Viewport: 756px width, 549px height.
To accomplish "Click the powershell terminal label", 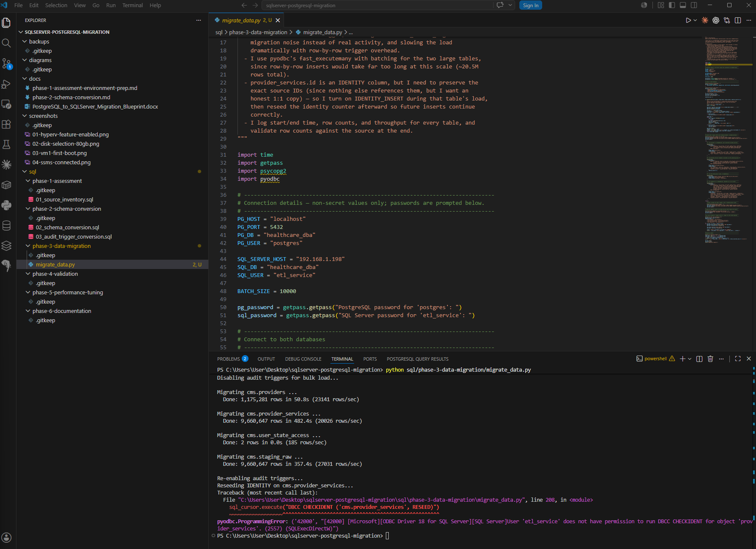I will click(655, 359).
